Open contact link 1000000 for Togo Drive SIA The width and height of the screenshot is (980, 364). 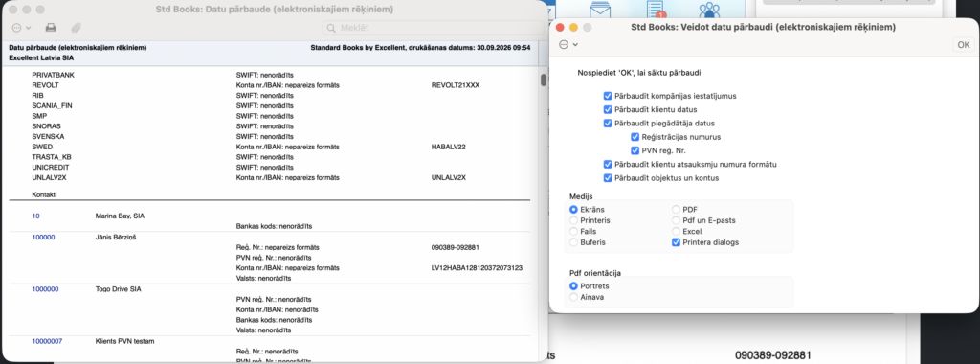[45, 289]
